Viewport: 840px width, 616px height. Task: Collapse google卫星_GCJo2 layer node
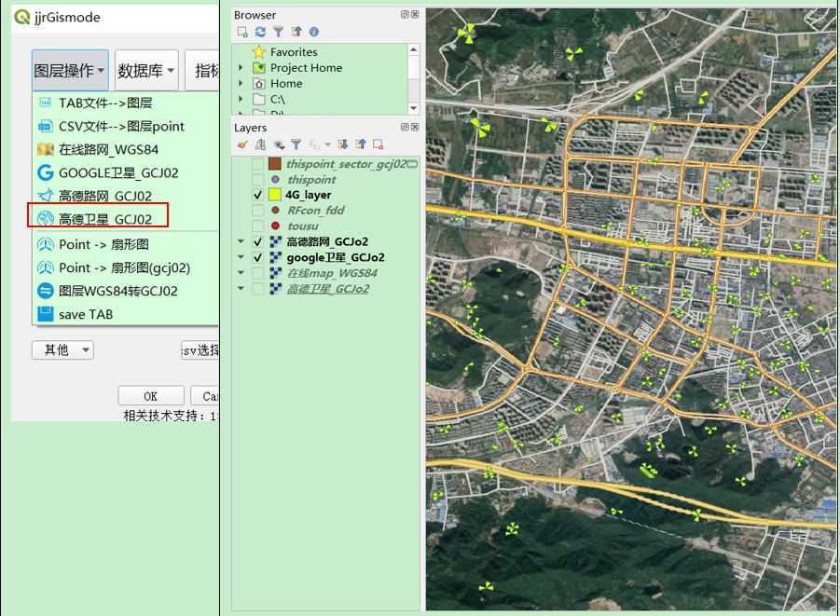[x=241, y=257]
